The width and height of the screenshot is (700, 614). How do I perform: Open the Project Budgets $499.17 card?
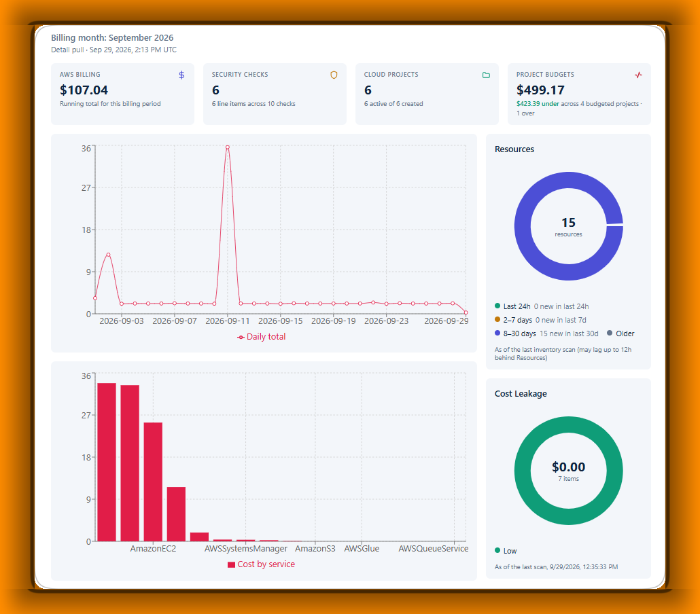579,94
